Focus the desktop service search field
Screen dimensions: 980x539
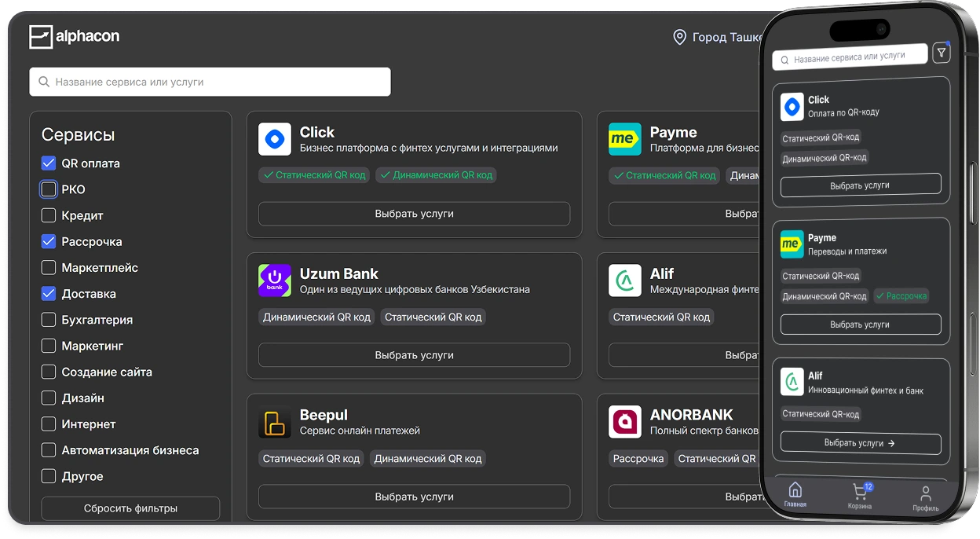210,82
